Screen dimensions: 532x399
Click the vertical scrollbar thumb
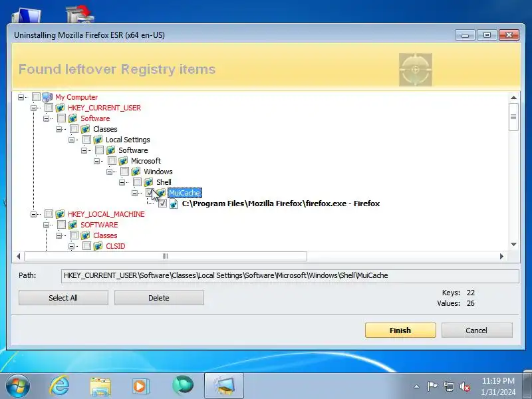coord(513,117)
